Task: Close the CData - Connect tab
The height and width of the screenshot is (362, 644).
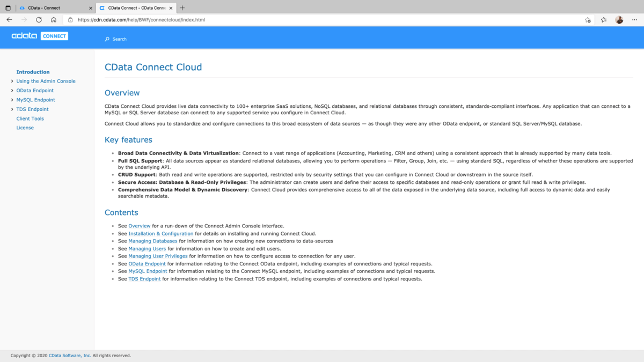Action: click(x=90, y=8)
